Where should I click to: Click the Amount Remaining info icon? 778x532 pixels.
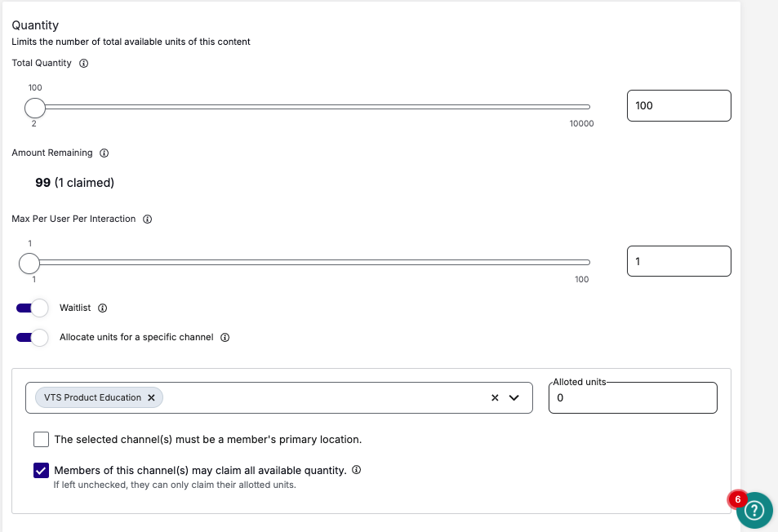pyautogui.click(x=104, y=153)
